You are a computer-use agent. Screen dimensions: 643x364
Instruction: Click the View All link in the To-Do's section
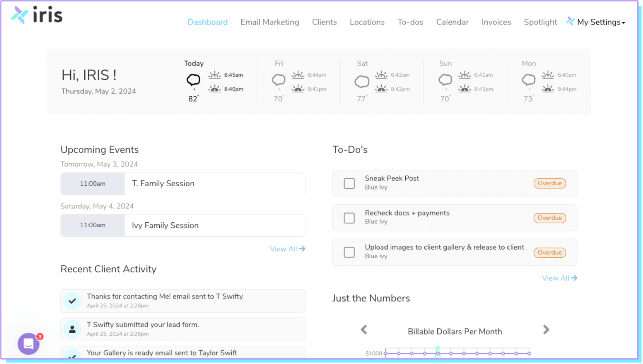[x=559, y=278]
